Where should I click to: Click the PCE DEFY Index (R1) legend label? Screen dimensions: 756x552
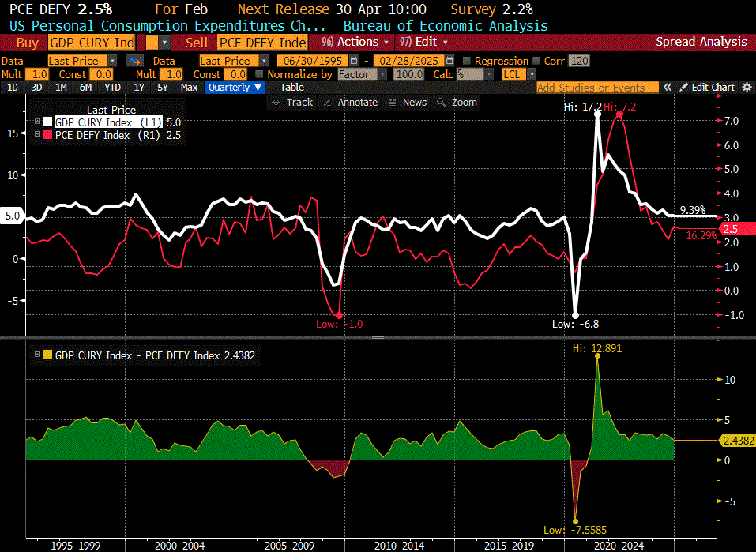(x=107, y=135)
